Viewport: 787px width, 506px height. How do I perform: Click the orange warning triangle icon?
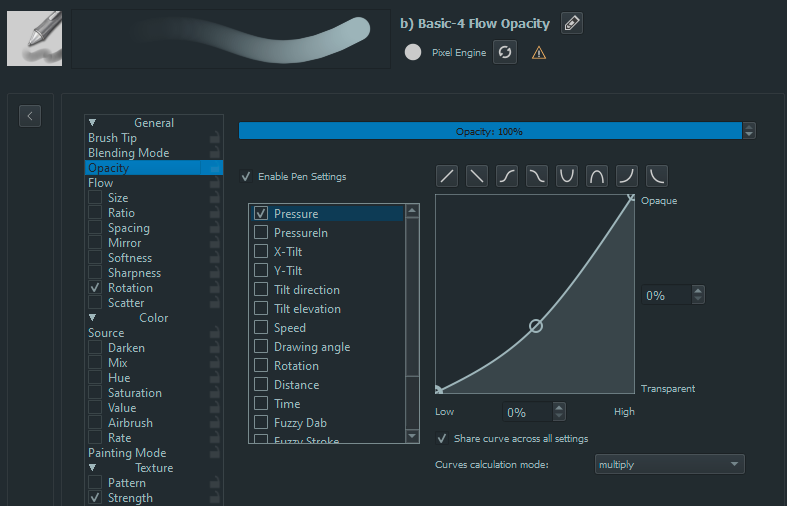pos(539,53)
